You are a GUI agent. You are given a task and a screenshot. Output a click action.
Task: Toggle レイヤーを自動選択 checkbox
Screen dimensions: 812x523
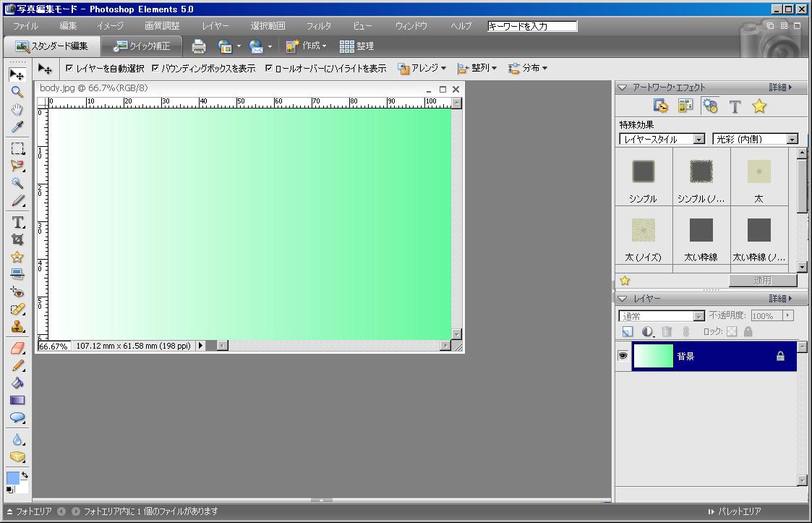coord(69,69)
